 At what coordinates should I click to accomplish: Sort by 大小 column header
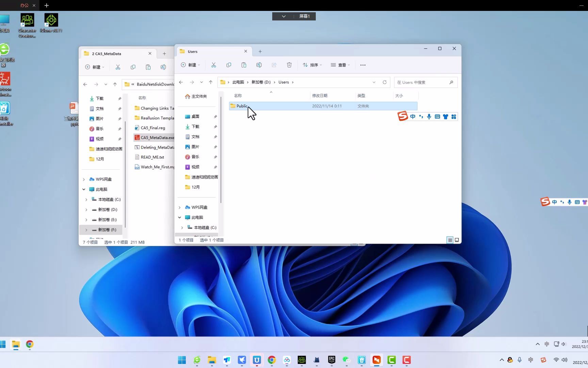coord(399,96)
